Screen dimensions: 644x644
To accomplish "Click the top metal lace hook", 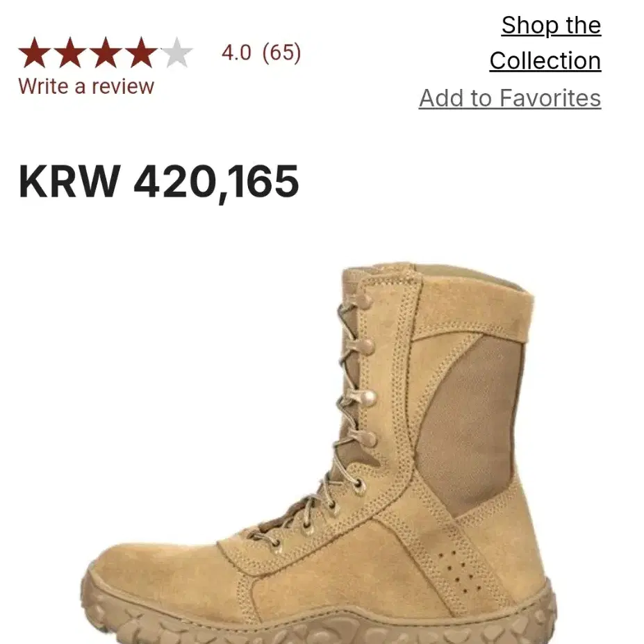I will tap(363, 302).
